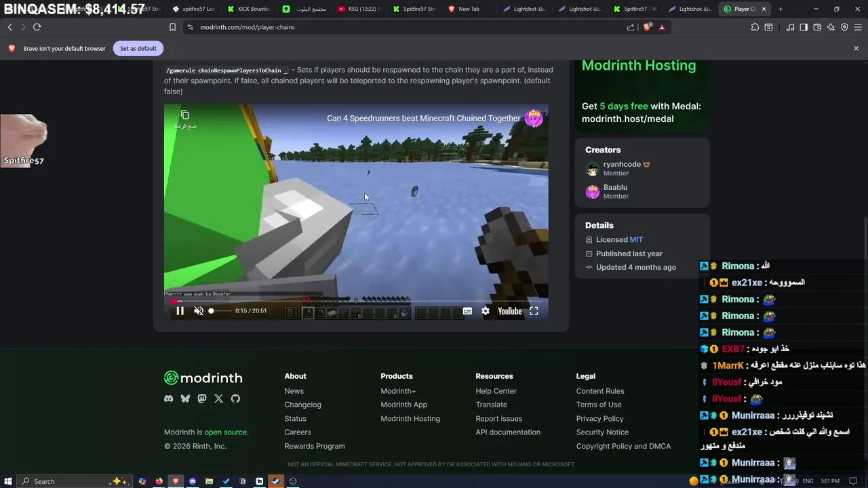The width and height of the screenshot is (868, 488).
Task: Open modrinth.host/medal hosting promo
Action: (627, 119)
